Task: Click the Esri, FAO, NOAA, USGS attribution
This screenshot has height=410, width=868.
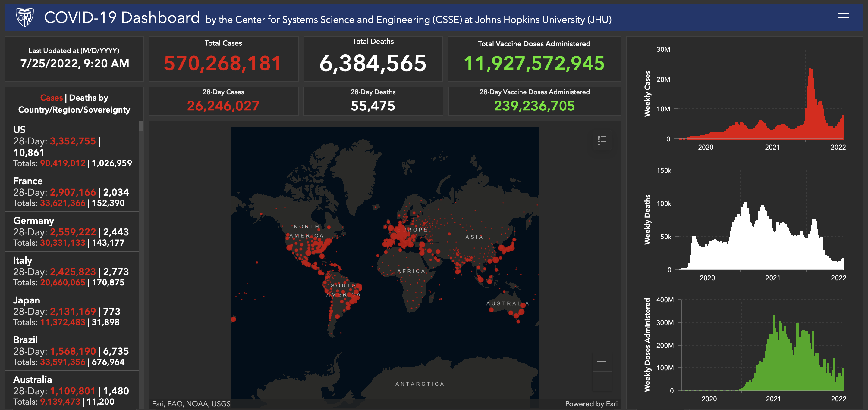Action: pos(191,404)
